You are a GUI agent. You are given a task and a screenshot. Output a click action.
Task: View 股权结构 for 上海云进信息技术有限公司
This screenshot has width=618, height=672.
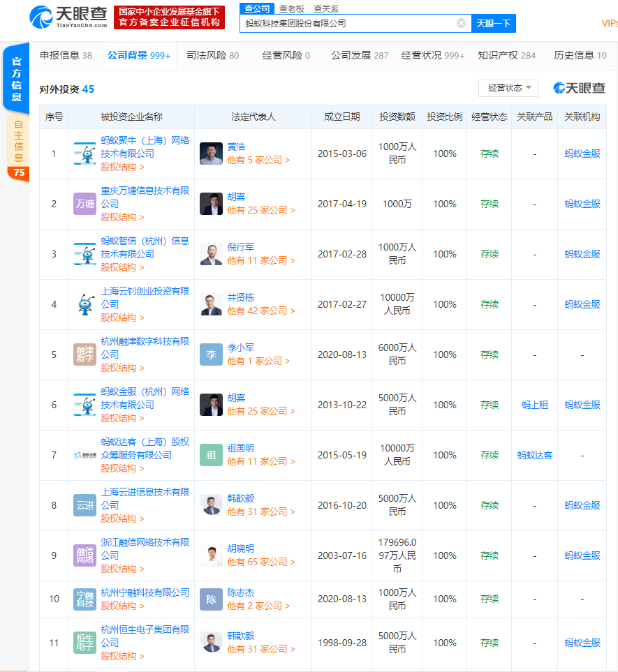[122, 518]
